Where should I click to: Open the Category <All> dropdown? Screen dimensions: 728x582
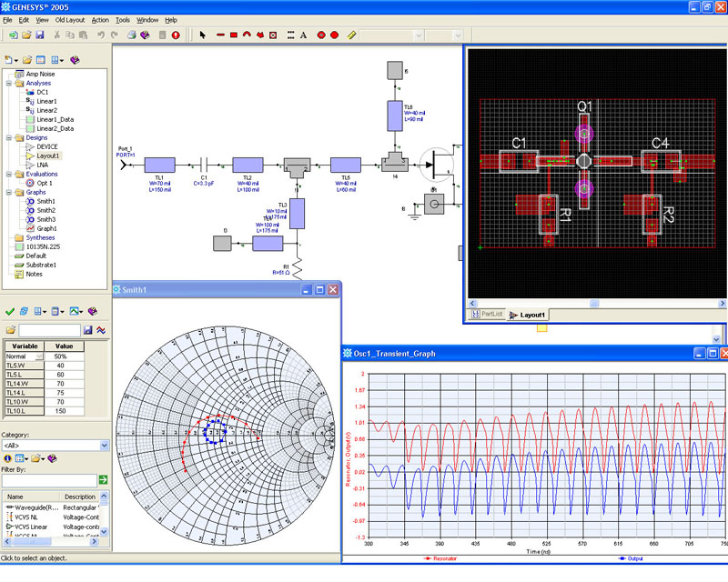tap(104, 445)
